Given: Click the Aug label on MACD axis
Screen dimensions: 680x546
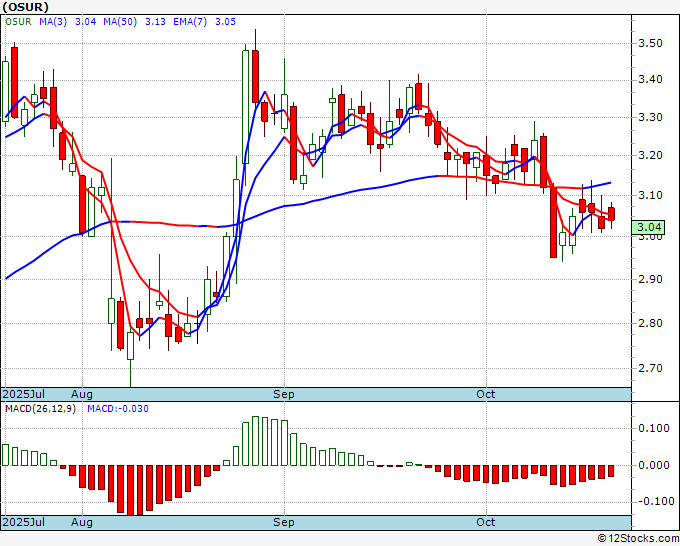Looking at the screenshot, I should click(x=82, y=522).
